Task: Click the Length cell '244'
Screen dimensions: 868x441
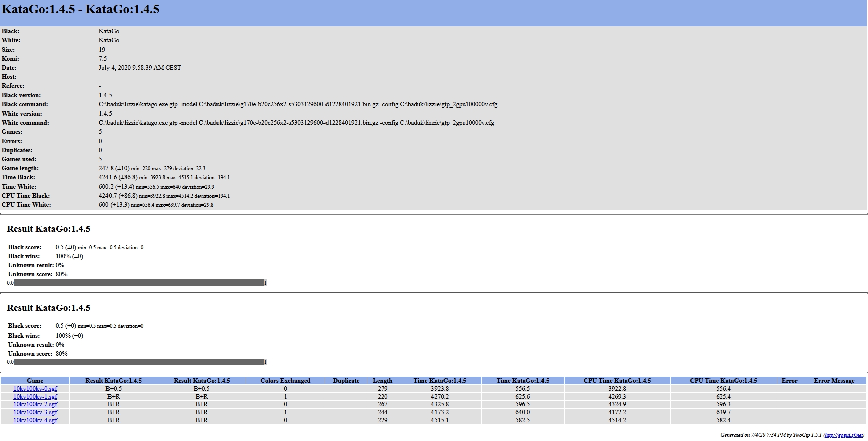Action: click(x=383, y=412)
